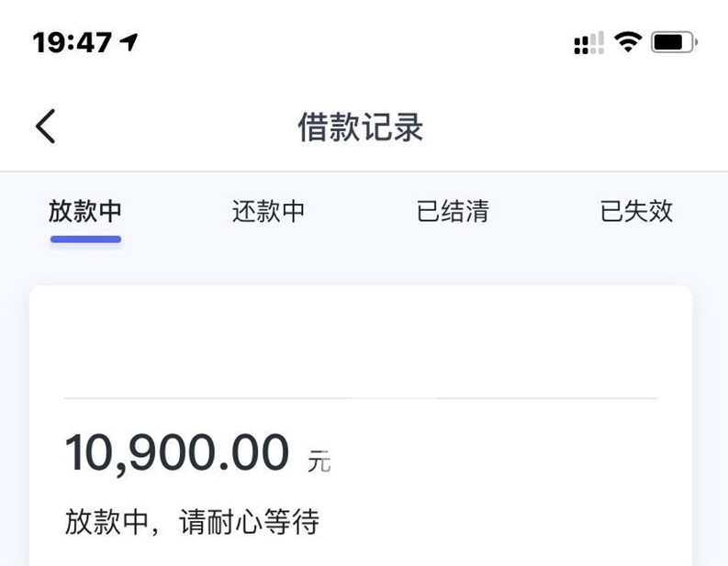Viewport: 728px width, 566px height.
Task: Tap the loan record card background
Action: click(x=360, y=426)
